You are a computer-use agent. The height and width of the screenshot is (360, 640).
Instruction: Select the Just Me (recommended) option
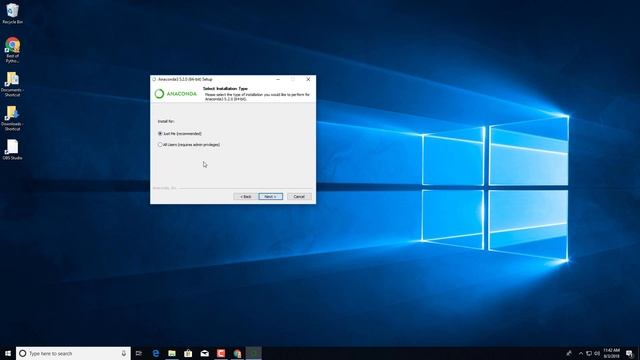tap(180, 133)
